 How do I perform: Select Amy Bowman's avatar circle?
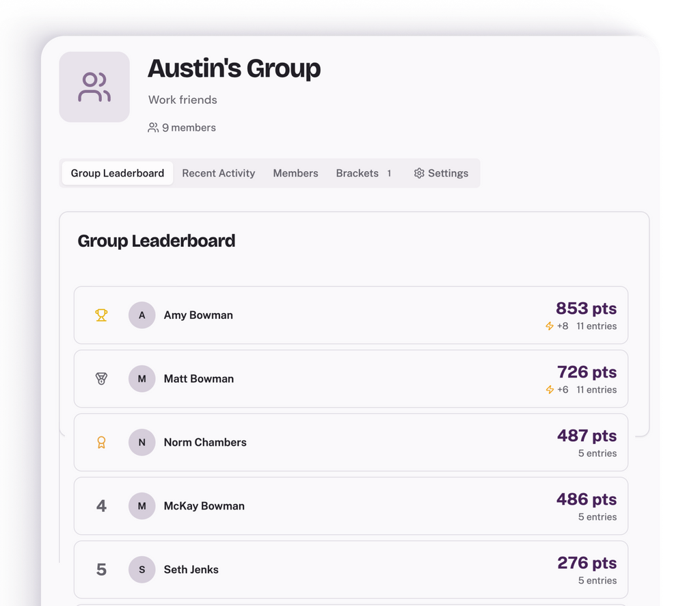(x=142, y=315)
